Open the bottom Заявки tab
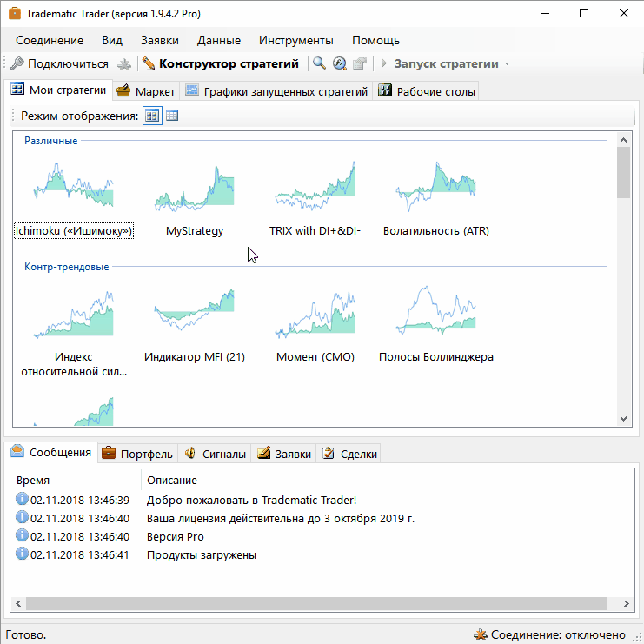 [x=284, y=454]
